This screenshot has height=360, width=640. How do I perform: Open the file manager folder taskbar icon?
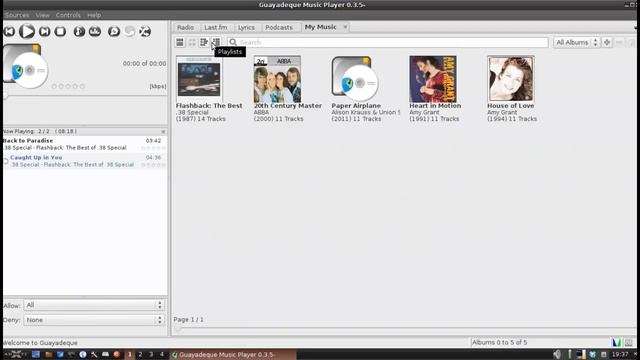pyautogui.click(x=49, y=354)
